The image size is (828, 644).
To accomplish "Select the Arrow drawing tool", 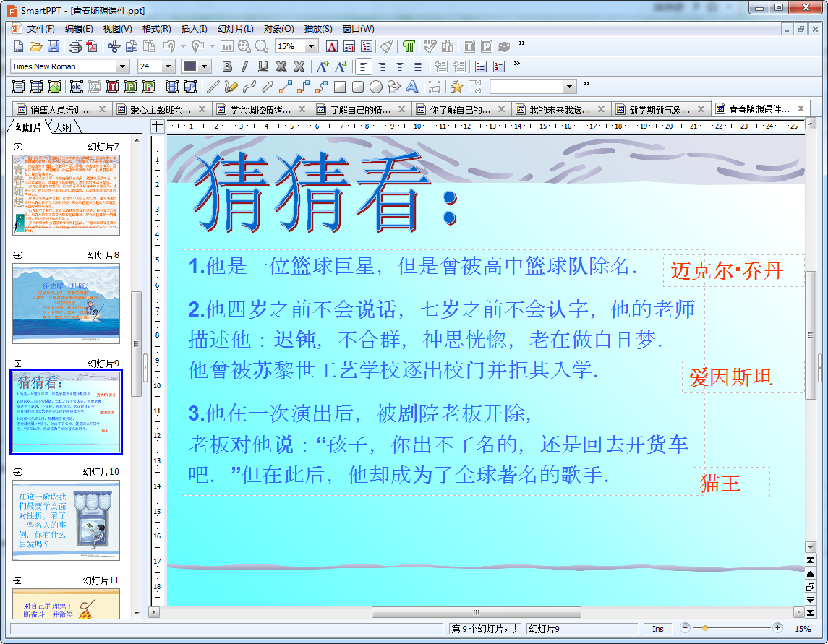I will (267, 87).
